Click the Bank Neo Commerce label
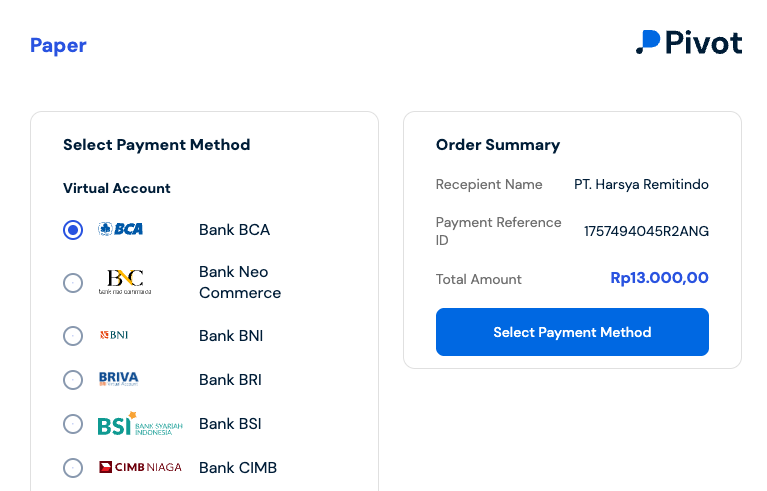Viewport: 767px width, 491px height. click(240, 282)
